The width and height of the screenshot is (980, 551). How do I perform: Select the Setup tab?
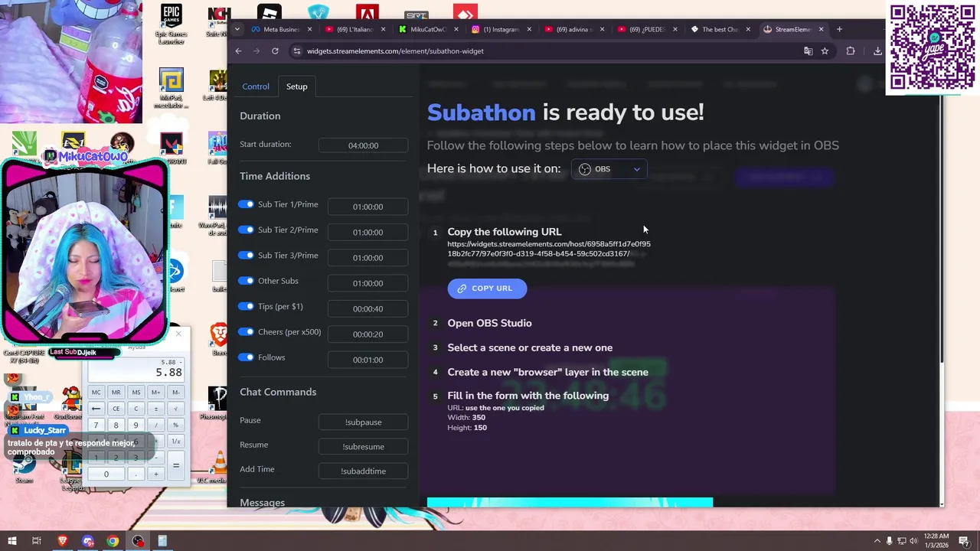pos(297,86)
